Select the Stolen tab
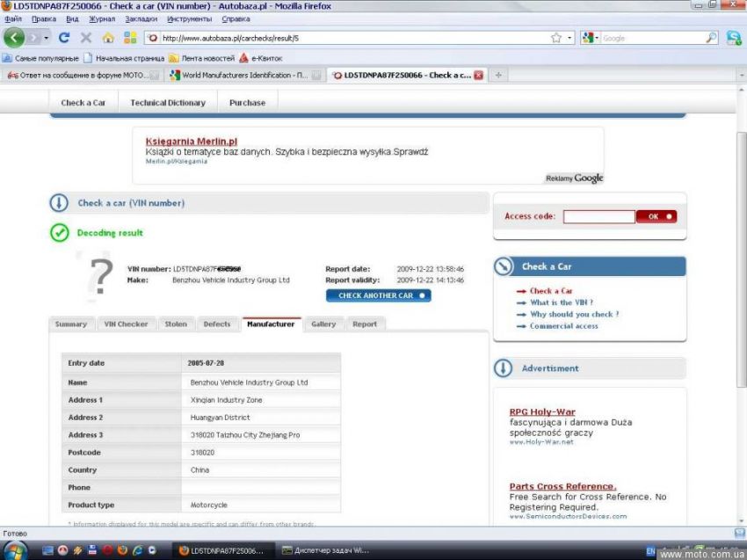747x560 pixels. tap(176, 324)
